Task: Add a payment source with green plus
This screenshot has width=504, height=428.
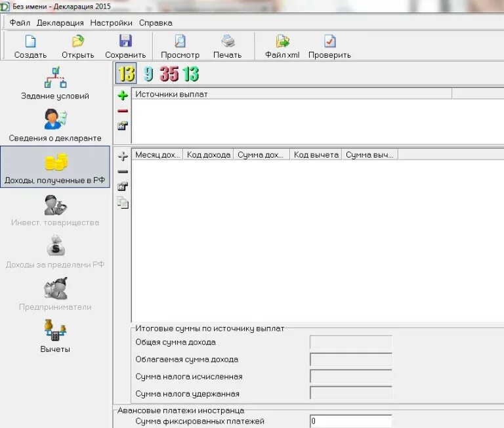Action: [123, 95]
